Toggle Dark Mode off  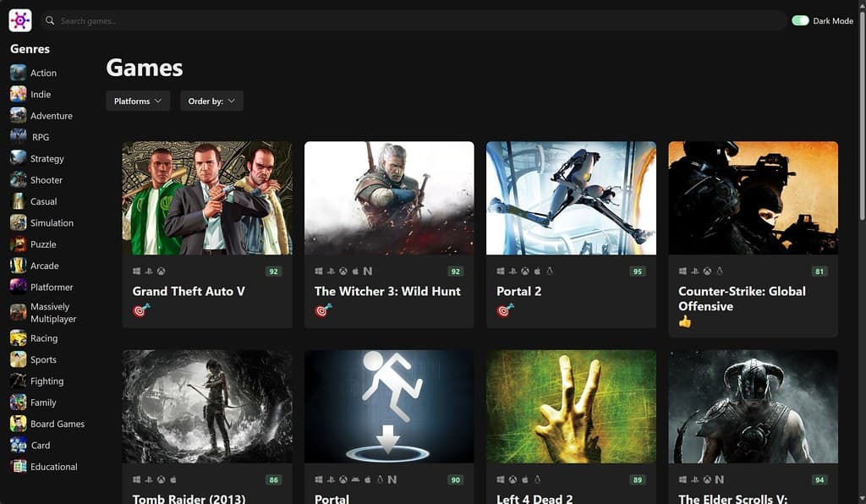[800, 19]
